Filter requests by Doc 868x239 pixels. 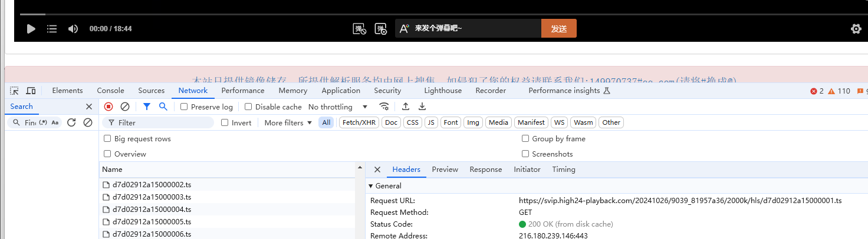(x=392, y=122)
